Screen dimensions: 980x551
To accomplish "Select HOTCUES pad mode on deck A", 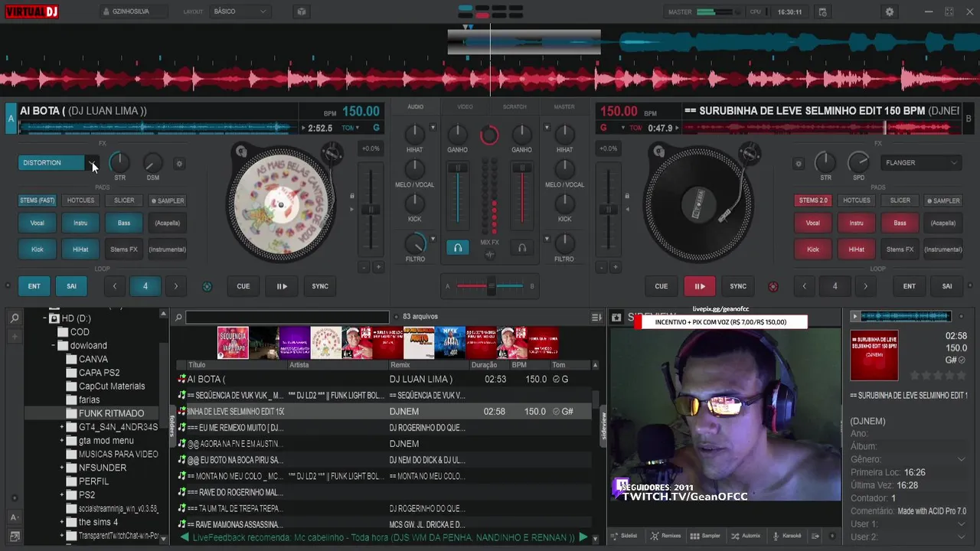I will coord(80,201).
